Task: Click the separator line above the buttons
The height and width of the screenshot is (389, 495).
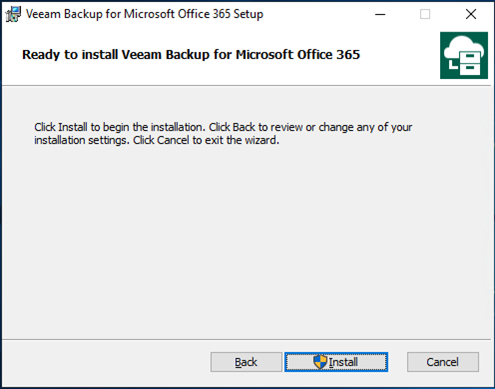Action: pos(247,340)
